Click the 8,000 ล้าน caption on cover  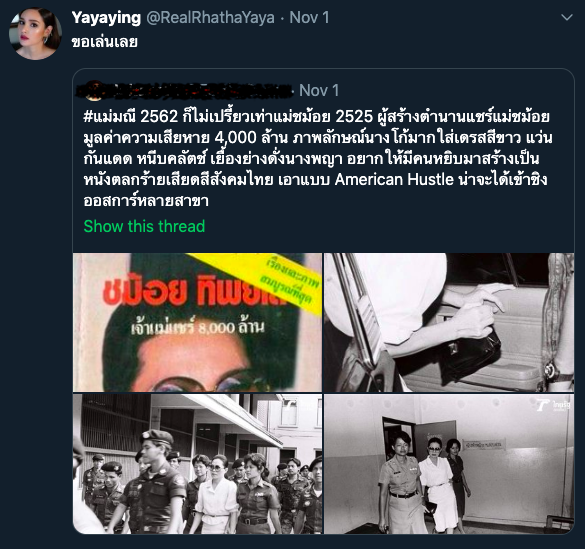(x=197, y=327)
